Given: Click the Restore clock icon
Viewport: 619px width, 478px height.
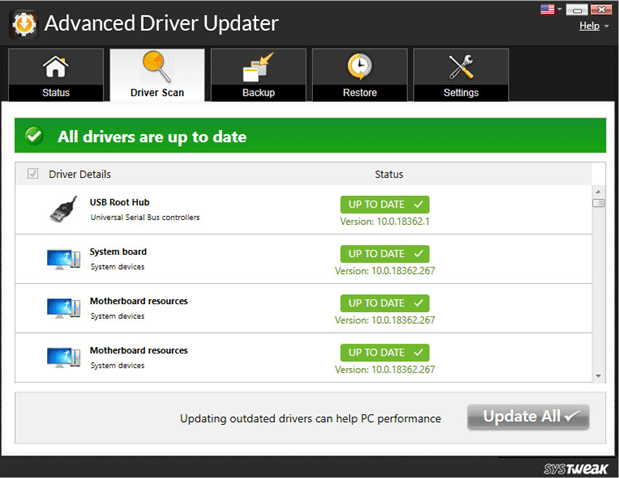Looking at the screenshot, I should point(359,67).
